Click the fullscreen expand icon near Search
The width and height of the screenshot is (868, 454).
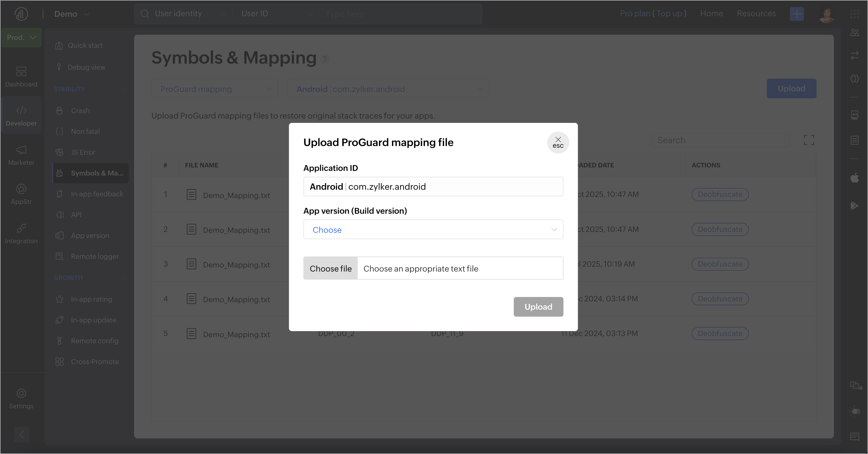coord(809,140)
